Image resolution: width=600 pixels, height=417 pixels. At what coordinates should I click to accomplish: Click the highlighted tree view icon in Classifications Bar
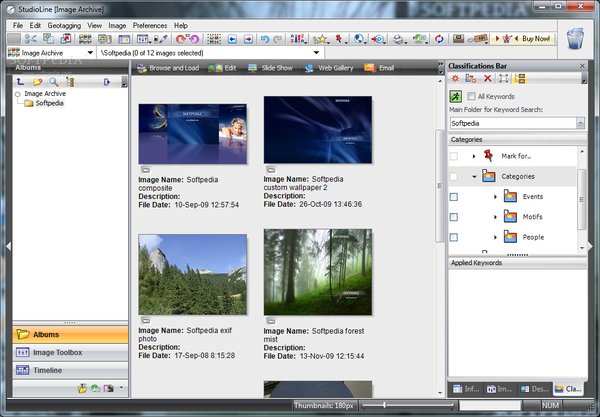pos(520,78)
